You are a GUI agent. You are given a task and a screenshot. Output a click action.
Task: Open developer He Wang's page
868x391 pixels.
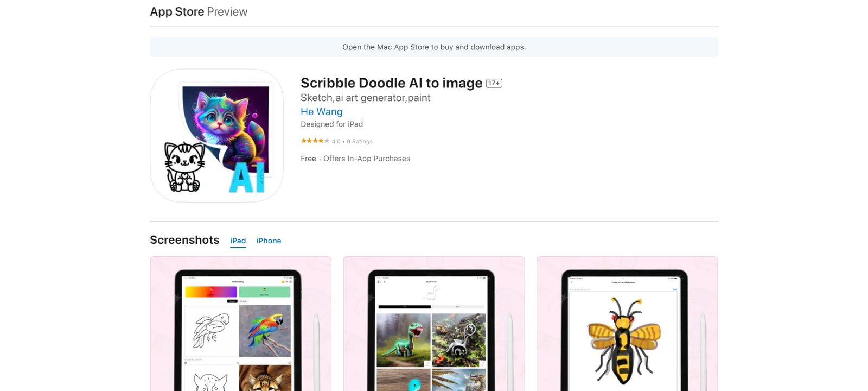[x=321, y=112]
